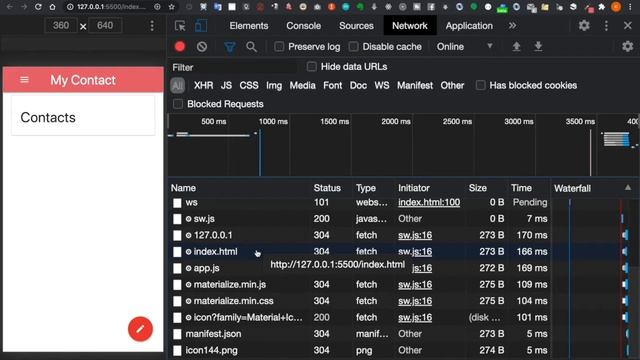Open Network panel settings gear
The width and height of the screenshot is (640, 360).
click(x=627, y=47)
